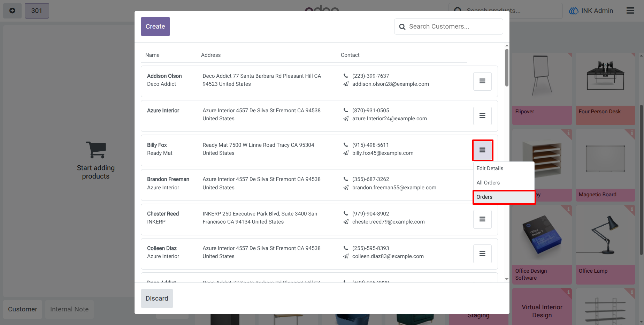Focus the Search Customers field
644x325 pixels.
(x=449, y=27)
